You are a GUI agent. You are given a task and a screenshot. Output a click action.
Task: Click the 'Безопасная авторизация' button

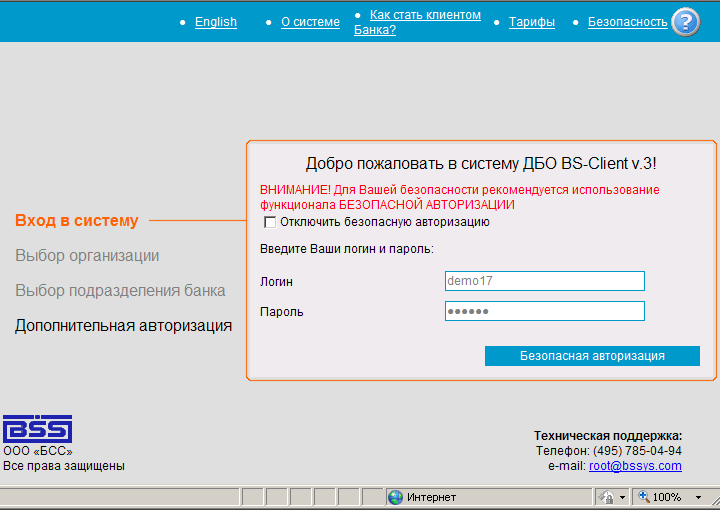click(592, 356)
